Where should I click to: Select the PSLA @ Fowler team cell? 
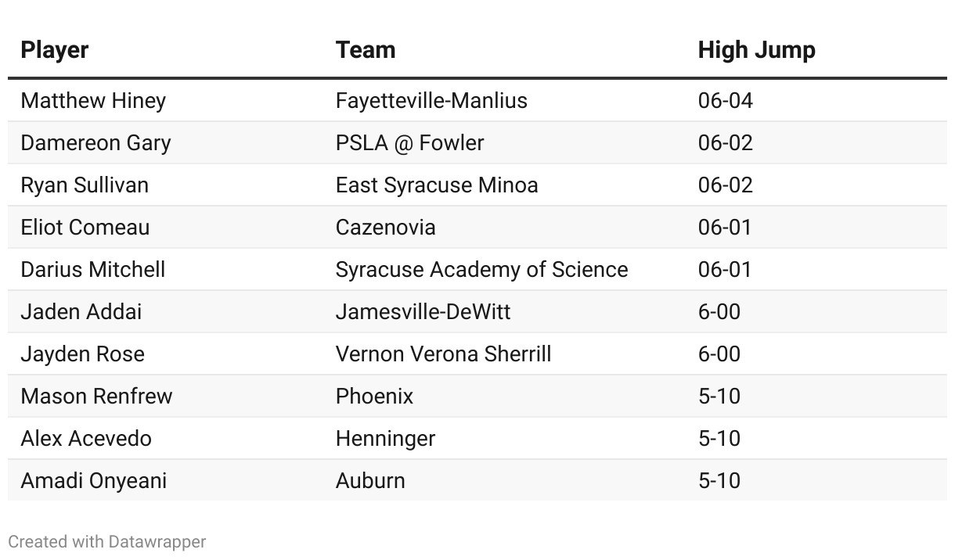click(x=409, y=143)
